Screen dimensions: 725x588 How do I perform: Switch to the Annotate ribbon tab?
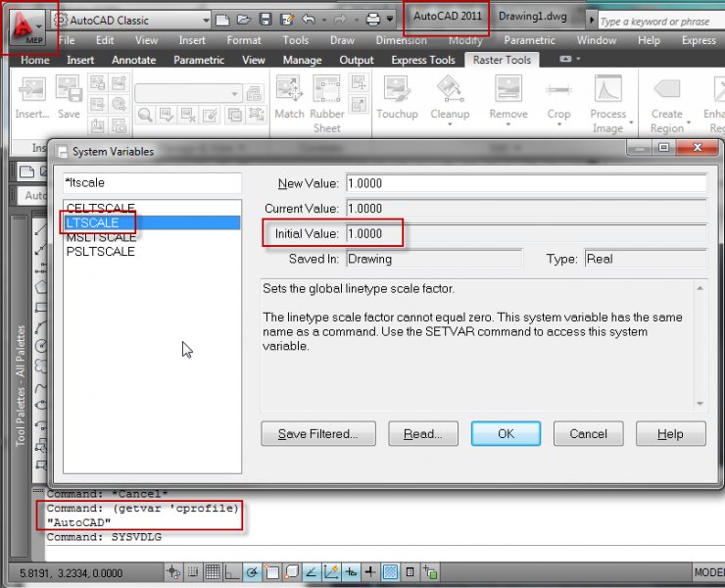pos(133,60)
